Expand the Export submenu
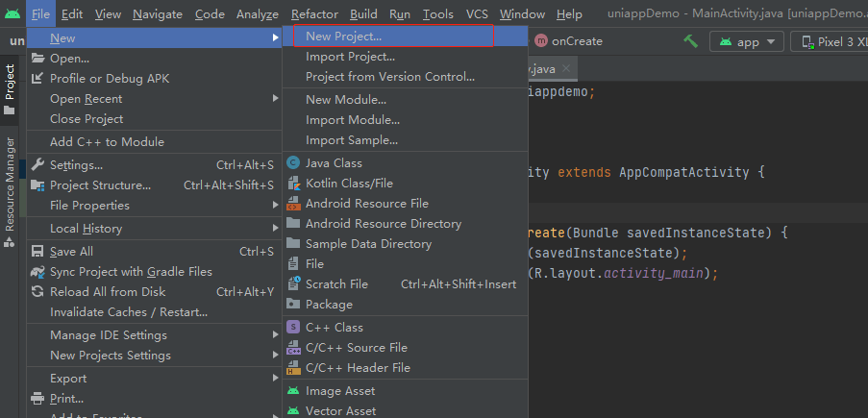The height and width of the screenshot is (418, 868). (x=276, y=379)
